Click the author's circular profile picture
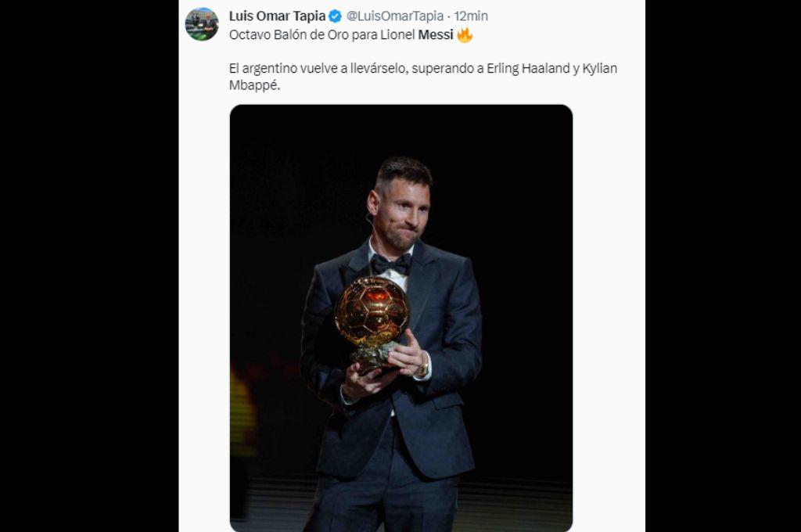 click(200, 20)
